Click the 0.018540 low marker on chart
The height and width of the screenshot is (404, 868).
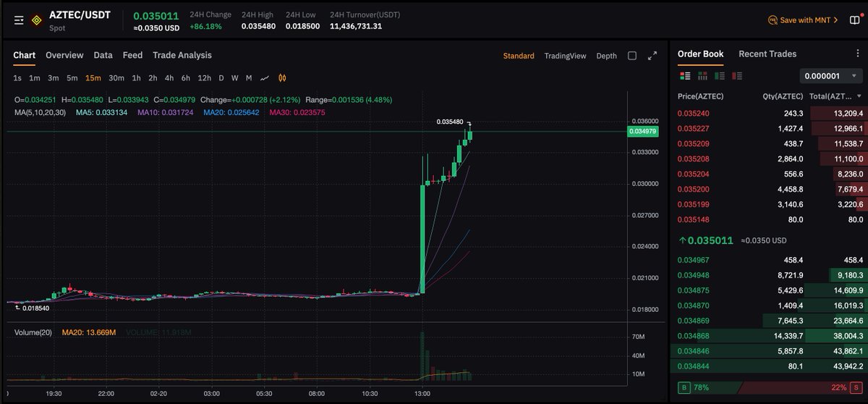coord(35,308)
